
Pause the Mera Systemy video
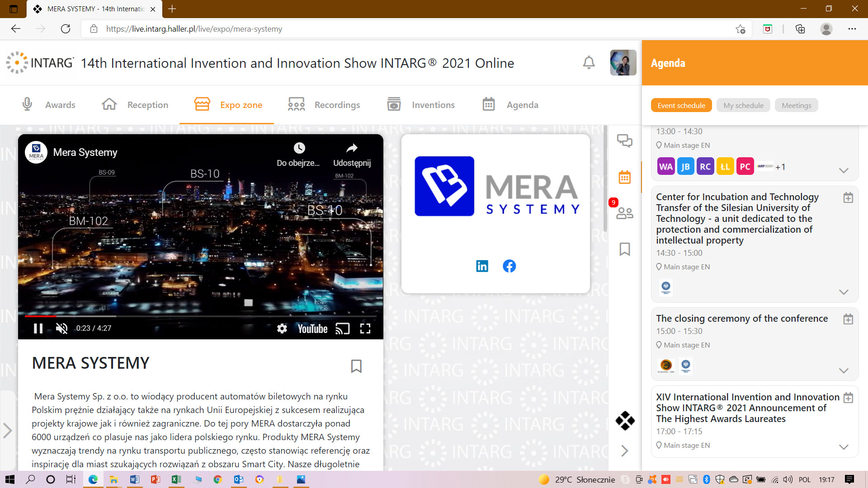(38, 328)
